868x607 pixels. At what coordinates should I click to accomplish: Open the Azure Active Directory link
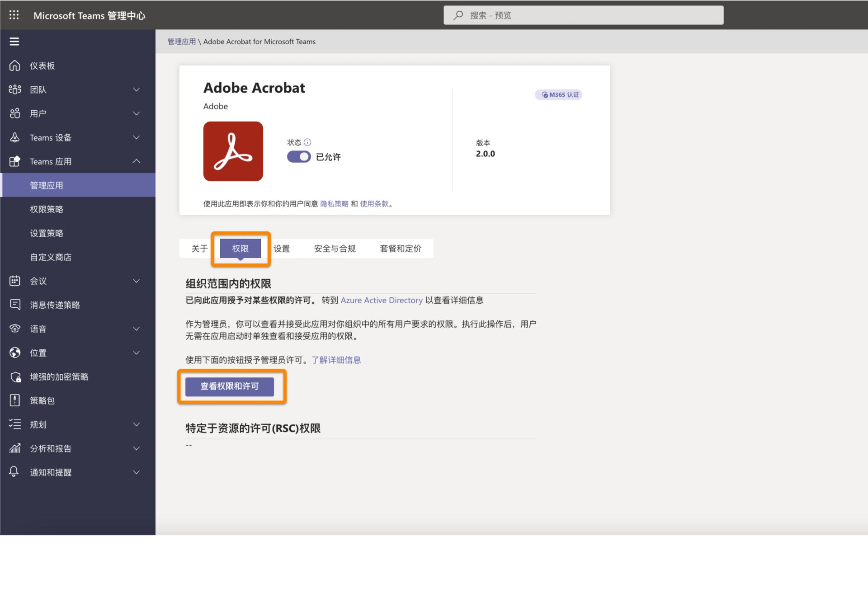[x=382, y=300]
